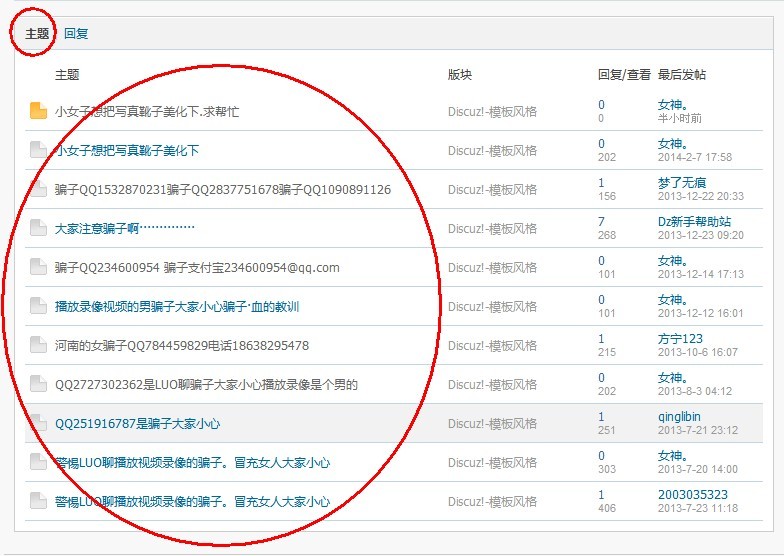Open last poster 女神。 dated 2013-12-14 17:13
The height and width of the screenshot is (556, 784).
672,261
